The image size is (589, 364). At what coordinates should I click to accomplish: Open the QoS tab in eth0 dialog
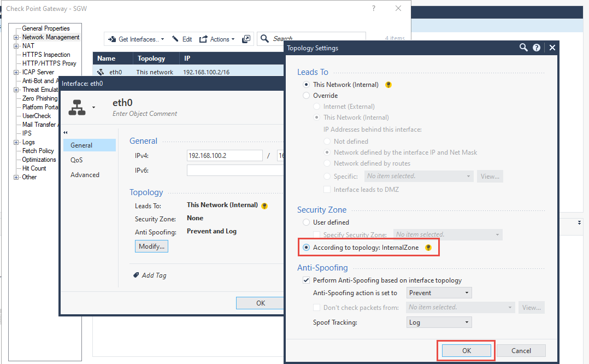tap(90, 160)
